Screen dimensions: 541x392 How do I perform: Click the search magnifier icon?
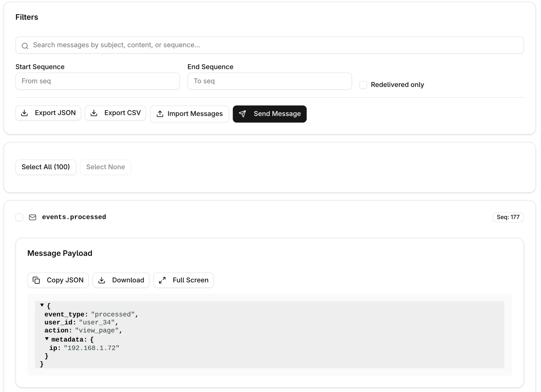pos(25,46)
